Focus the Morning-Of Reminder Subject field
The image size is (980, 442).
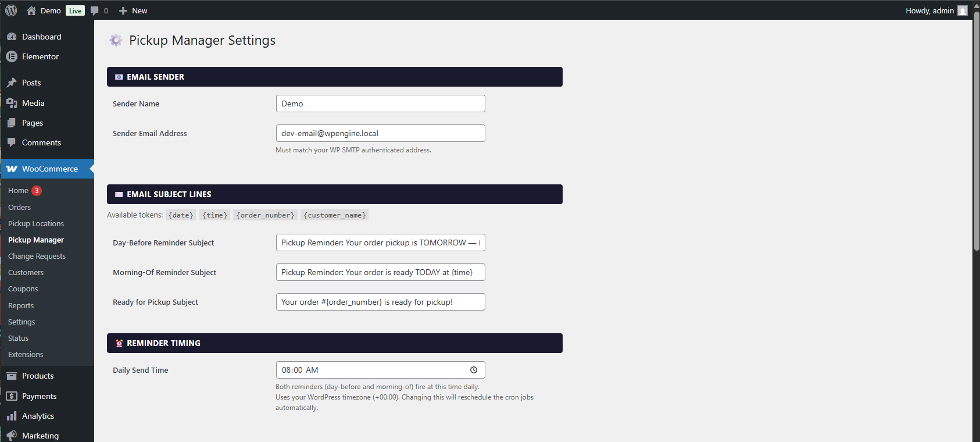[381, 272]
